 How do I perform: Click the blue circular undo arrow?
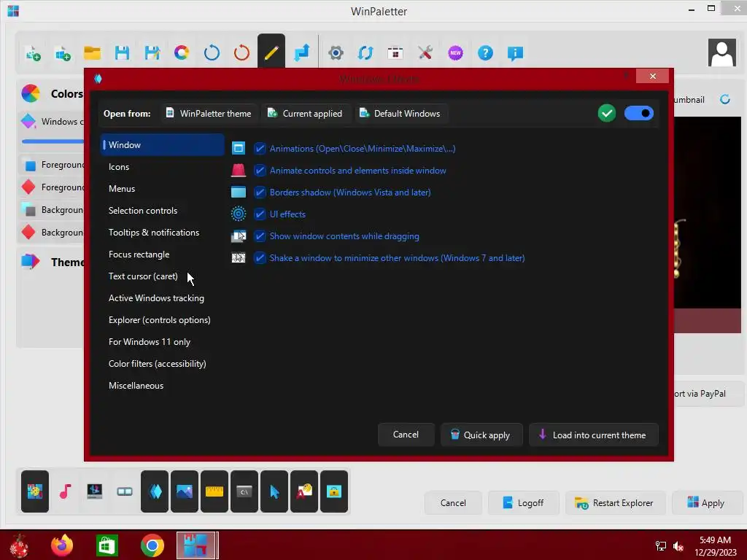click(212, 52)
